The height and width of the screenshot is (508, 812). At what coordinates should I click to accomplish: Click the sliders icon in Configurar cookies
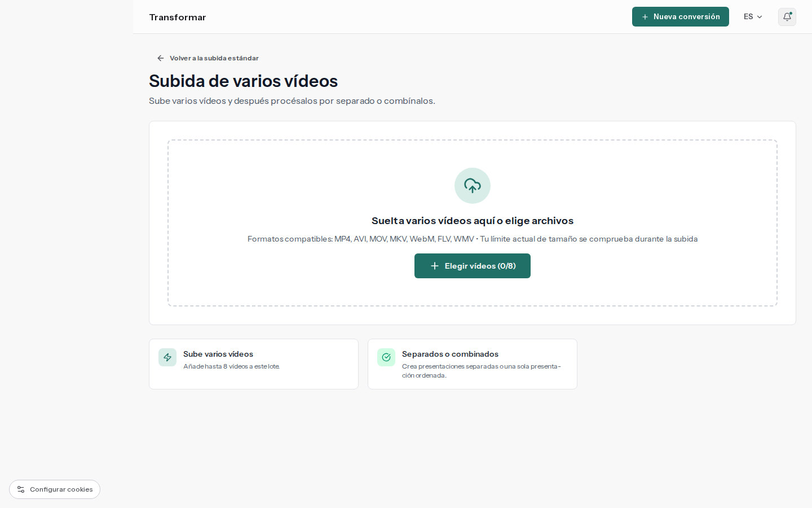coord(21,489)
